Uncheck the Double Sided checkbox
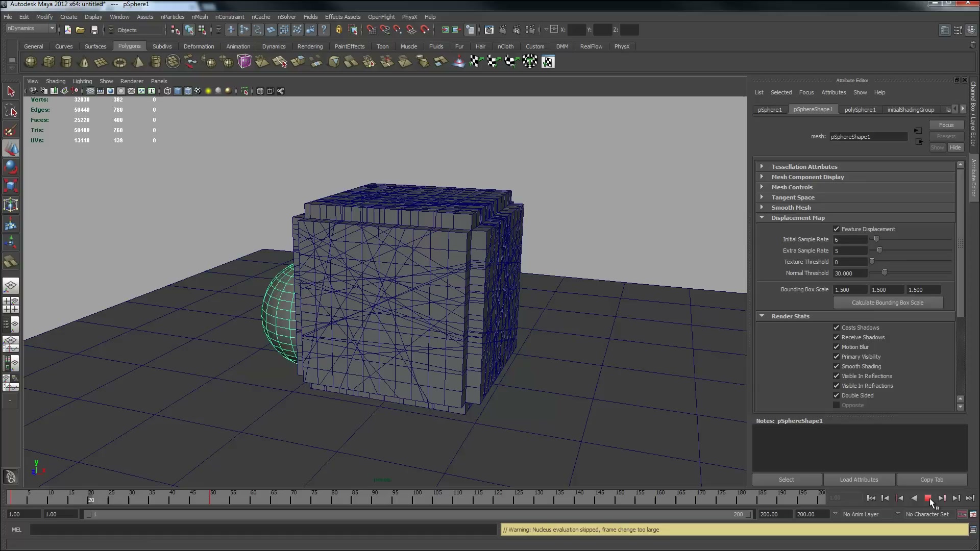 [836, 395]
